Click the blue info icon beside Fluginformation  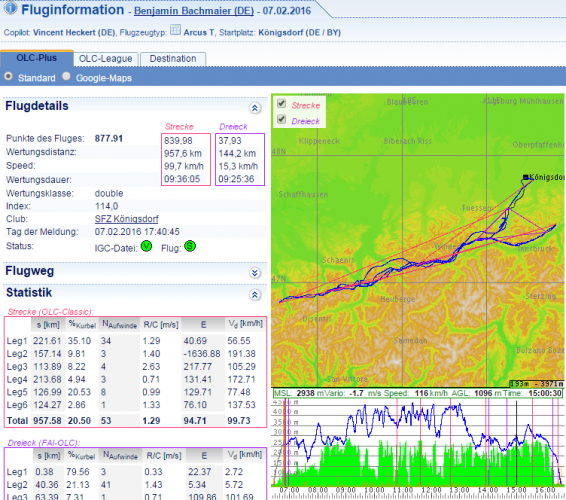(x=10, y=7)
